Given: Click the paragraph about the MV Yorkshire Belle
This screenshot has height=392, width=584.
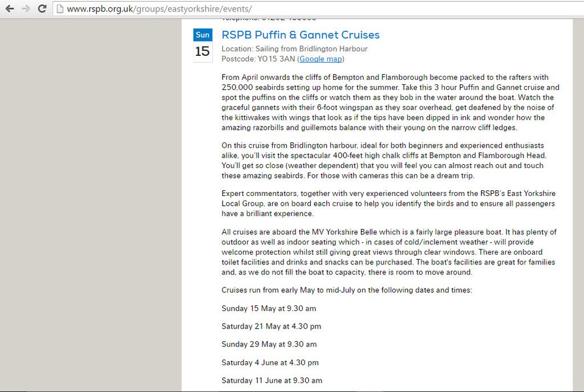Looking at the screenshot, I should pyautogui.click(x=389, y=252).
